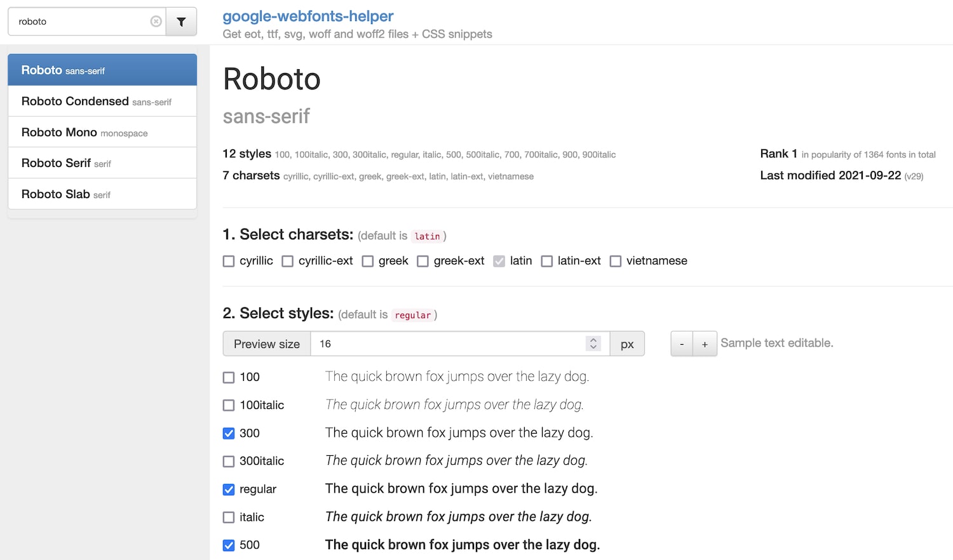Screen dimensions: 953x560
Task: Open the google-webfonts-helper homepage link
Action: [308, 16]
